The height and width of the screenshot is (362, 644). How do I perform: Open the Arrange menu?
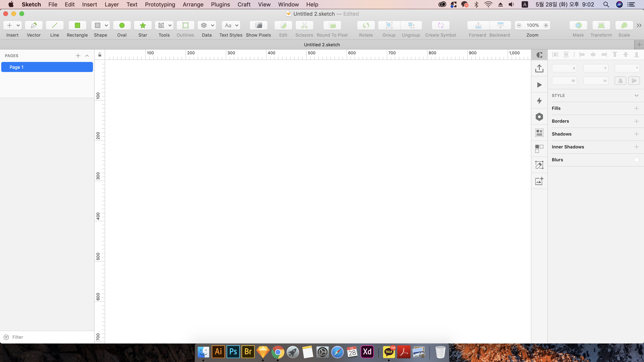click(x=193, y=4)
